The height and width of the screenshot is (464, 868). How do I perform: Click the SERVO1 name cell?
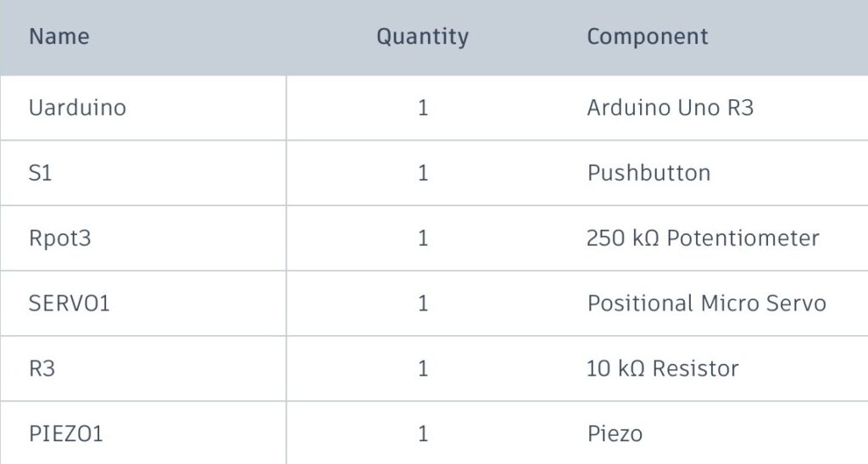coord(70,304)
